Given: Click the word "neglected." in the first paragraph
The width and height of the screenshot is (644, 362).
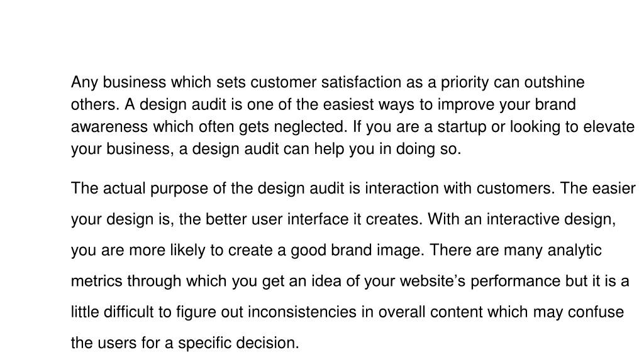Looking at the screenshot, I should pos(311,127).
